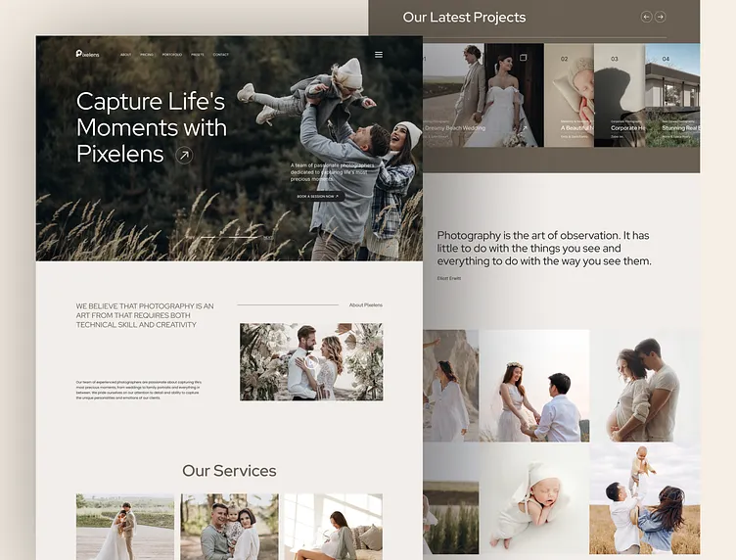736x560 pixels.
Task: Click the Pixelens logo in the header
Action: coord(88,54)
